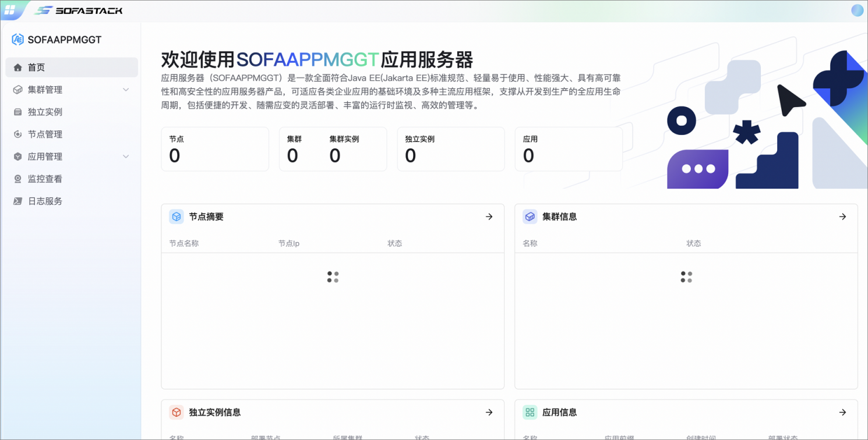868x440 pixels.
Task: Select 首页 in the sidebar
Action: [72, 68]
